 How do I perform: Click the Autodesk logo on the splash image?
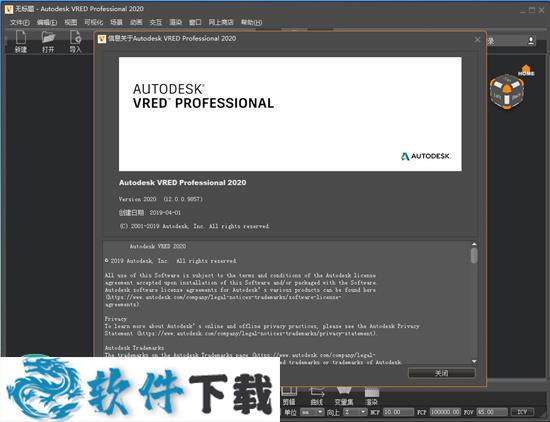(x=425, y=156)
